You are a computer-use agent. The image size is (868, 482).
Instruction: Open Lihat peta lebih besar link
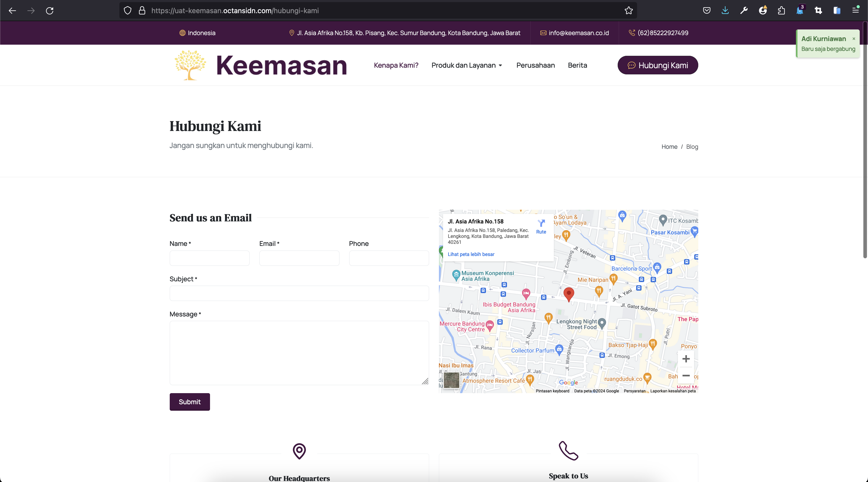click(x=471, y=254)
